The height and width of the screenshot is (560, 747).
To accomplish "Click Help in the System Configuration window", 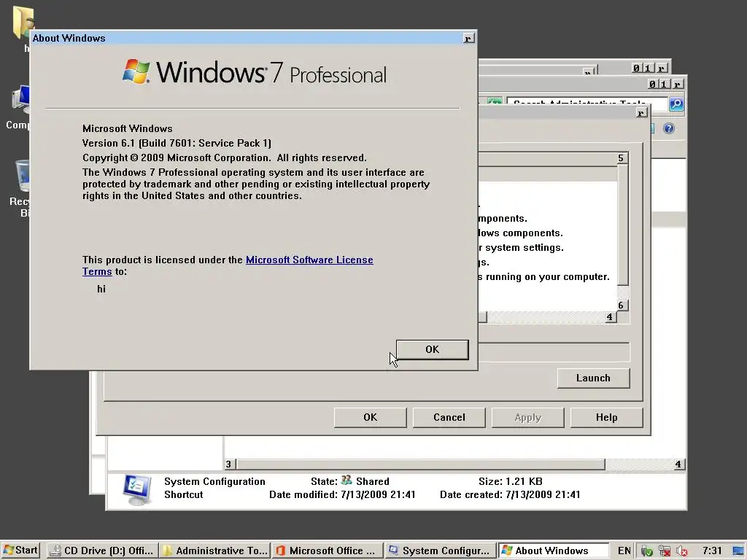I will (606, 418).
